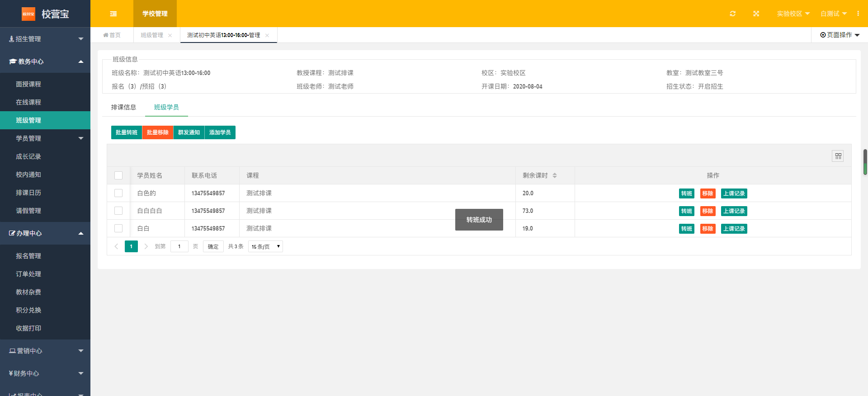Open 订单处理 in sidebar
Viewport: 868px width, 396px height.
[x=45, y=274]
